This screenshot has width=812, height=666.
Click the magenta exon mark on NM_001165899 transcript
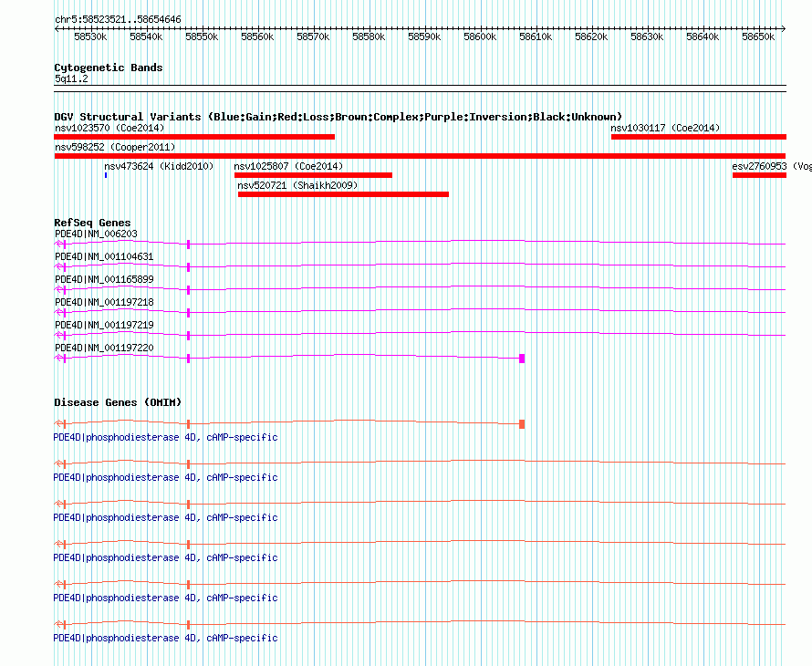click(x=189, y=290)
